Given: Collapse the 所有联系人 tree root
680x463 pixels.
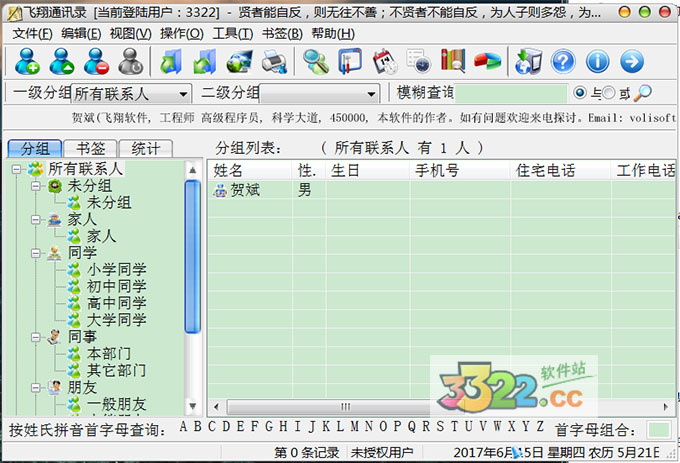Looking at the screenshot, I should pos(16,169).
